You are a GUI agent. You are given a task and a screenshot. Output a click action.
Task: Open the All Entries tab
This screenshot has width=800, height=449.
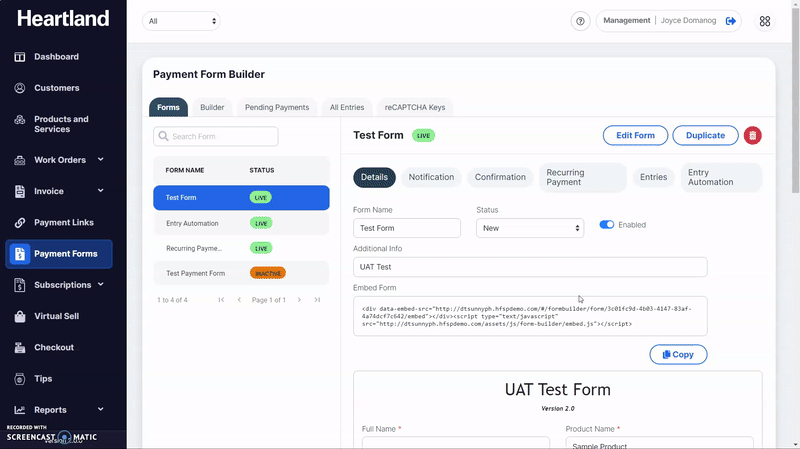click(347, 107)
